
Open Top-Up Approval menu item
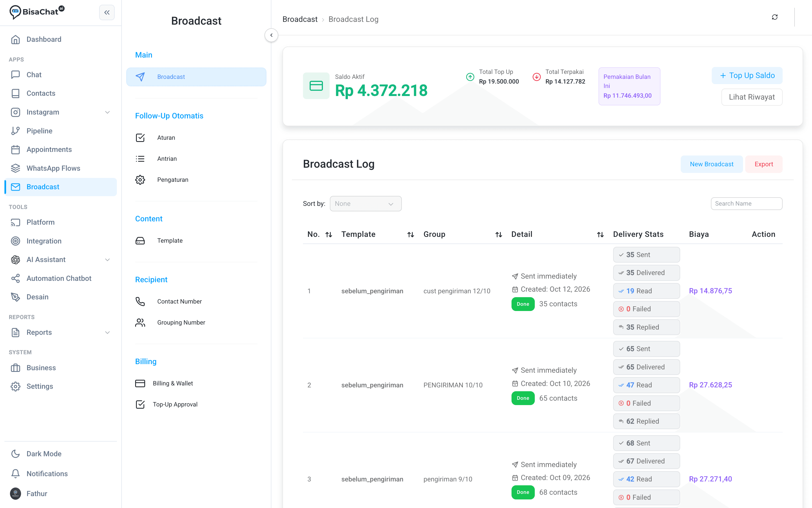196,404
